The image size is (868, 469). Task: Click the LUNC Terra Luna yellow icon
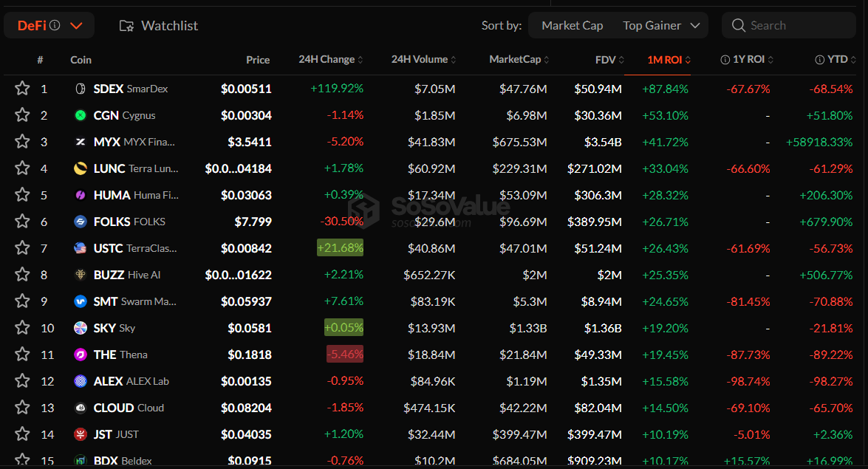click(81, 168)
